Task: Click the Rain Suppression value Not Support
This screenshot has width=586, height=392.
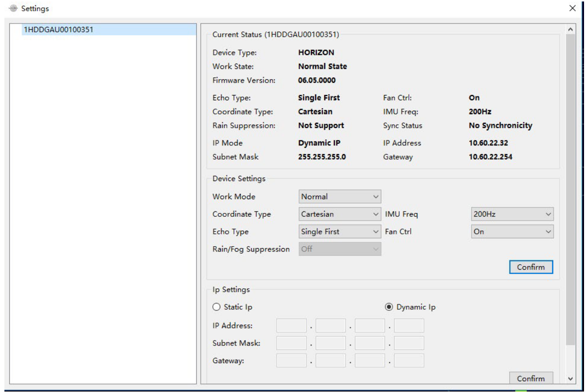Action: pyautogui.click(x=321, y=126)
